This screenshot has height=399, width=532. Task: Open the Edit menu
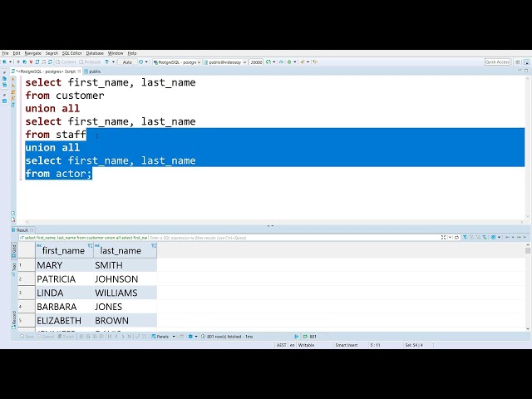(17, 53)
